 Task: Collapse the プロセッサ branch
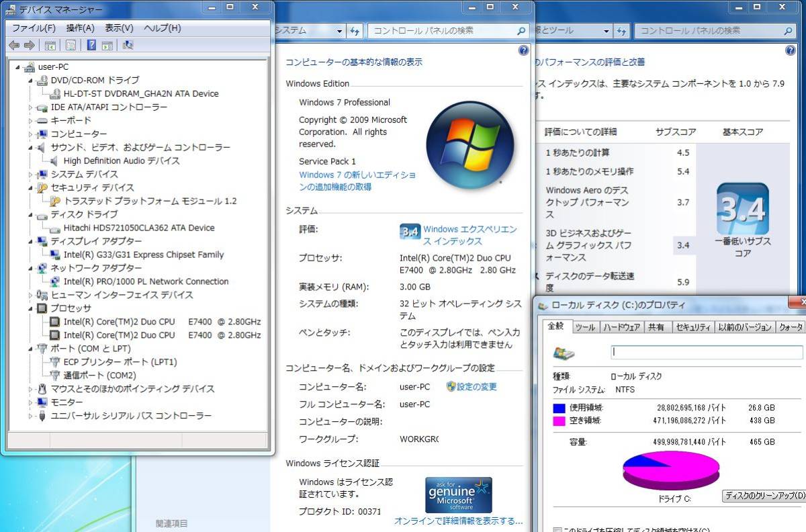pyautogui.click(x=30, y=308)
